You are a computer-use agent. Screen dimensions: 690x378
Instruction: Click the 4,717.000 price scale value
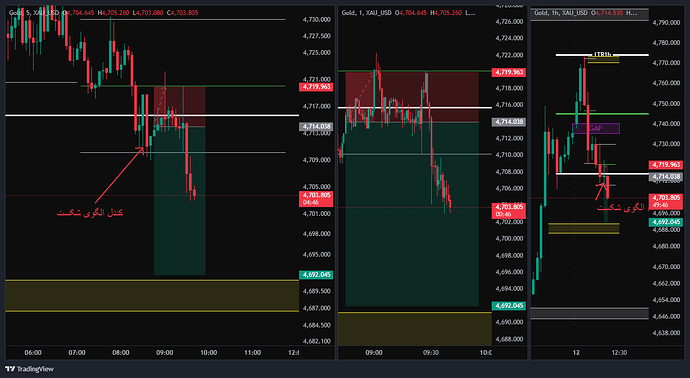(317, 106)
